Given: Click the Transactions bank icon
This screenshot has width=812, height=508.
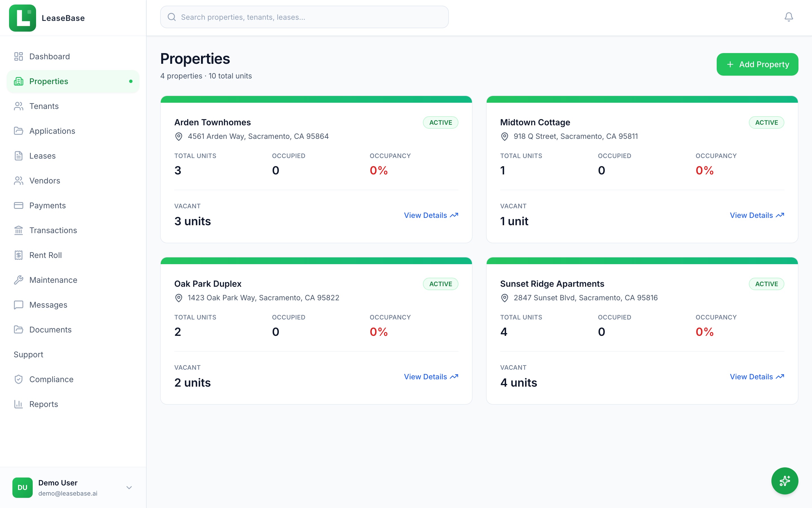Looking at the screenshot, I should click(x=18, y=230).
